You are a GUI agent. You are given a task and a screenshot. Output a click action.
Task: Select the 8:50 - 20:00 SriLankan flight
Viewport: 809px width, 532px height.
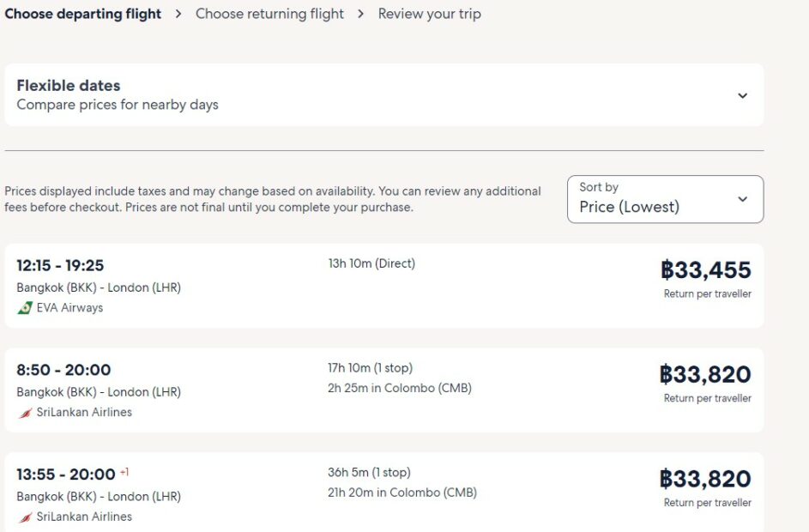(383, 390)
